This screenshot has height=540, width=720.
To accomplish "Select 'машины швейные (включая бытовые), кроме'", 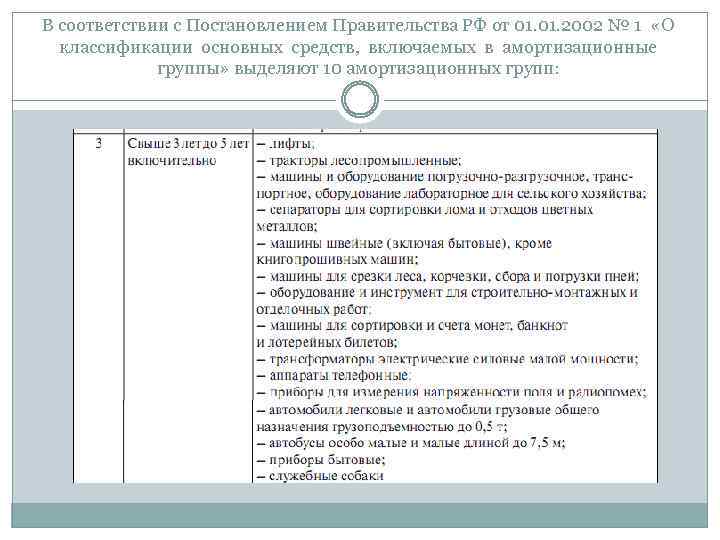I will [404, 243].
